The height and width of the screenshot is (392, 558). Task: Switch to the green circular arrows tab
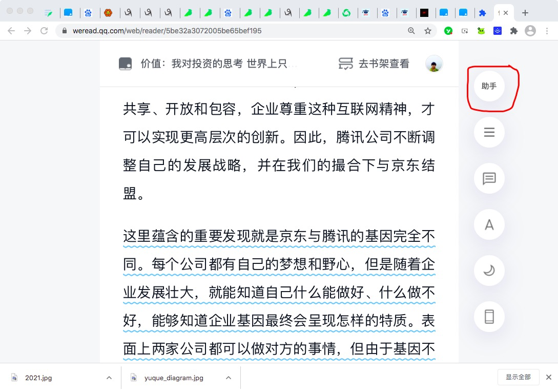346,13
